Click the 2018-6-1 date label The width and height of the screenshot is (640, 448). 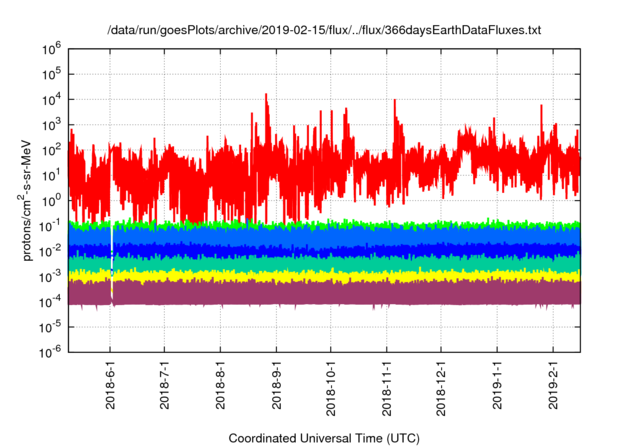pos(110,385)
